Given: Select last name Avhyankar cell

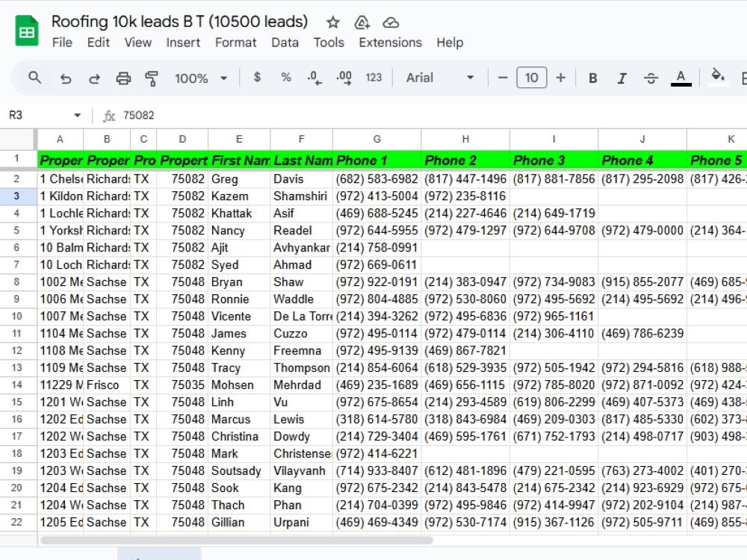Looking at the screenshot, I should pos(302,248).
